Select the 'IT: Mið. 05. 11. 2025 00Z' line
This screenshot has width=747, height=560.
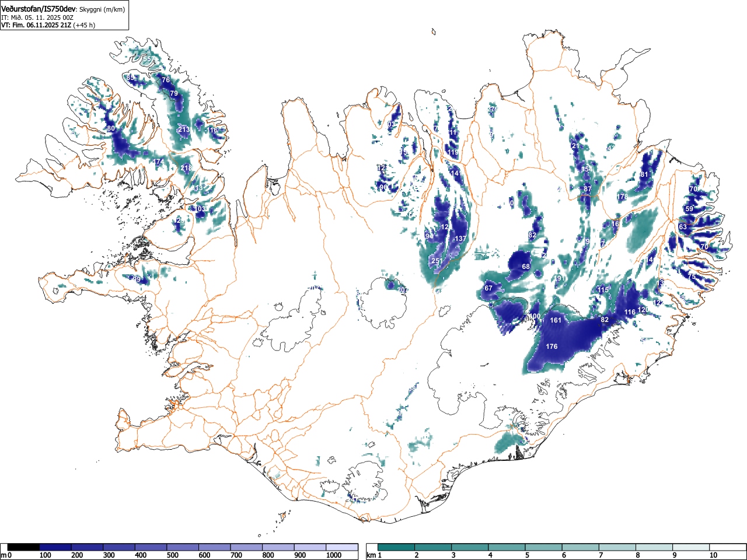coord(37,17)
